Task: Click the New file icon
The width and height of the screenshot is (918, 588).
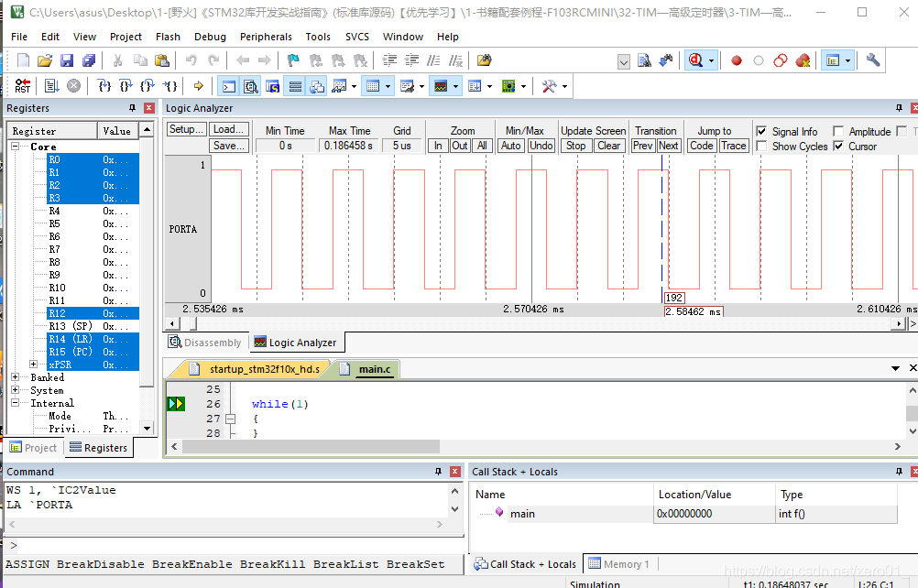Action: tap(24, 60)
